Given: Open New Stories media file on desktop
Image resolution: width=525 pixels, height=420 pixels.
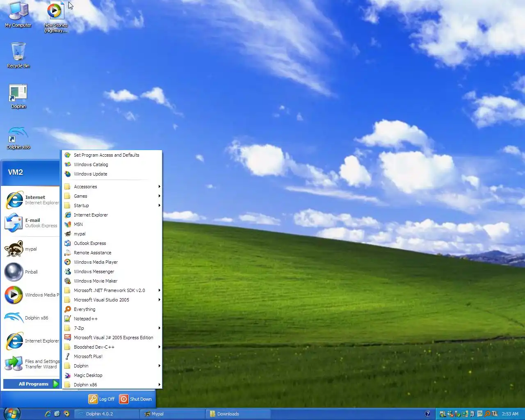Looking at the screenshot, I should click(x=55, y=17).
